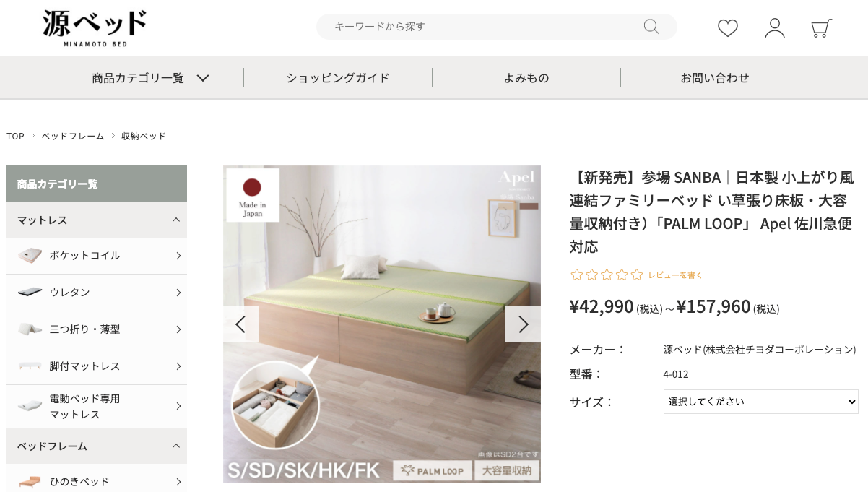Go to ベッドフレーム breadcrumb link

pos(73,136)
